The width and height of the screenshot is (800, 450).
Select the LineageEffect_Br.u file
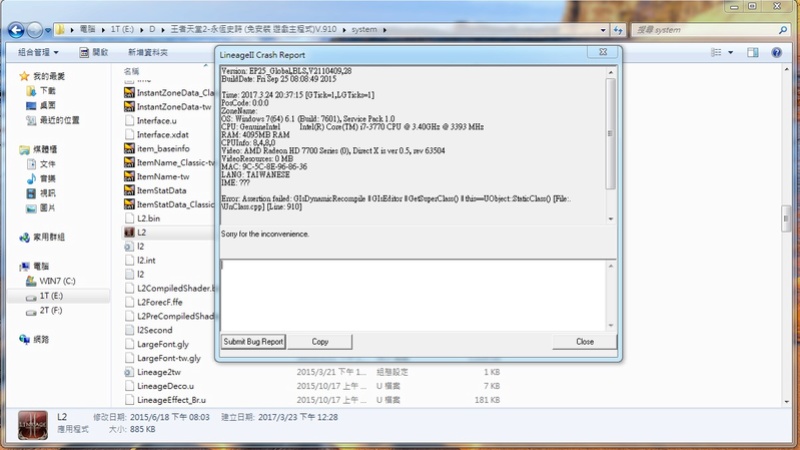pos(171,400)
